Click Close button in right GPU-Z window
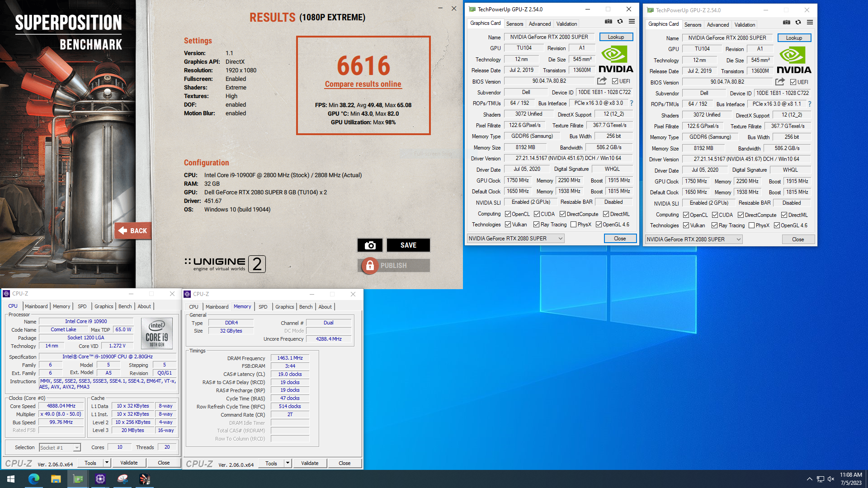This screenshot has height=488, width=868. tap(798, 239)
